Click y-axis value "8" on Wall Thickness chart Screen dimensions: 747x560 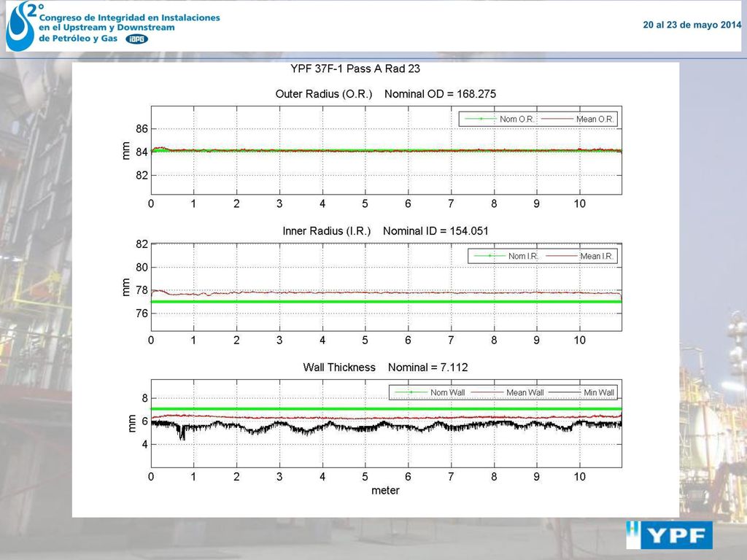[x=145, y=398]
